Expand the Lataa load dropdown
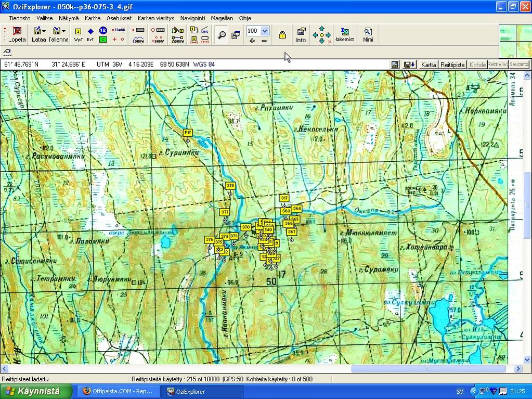Screen dimensions: 532x399 tap(44, 31)
